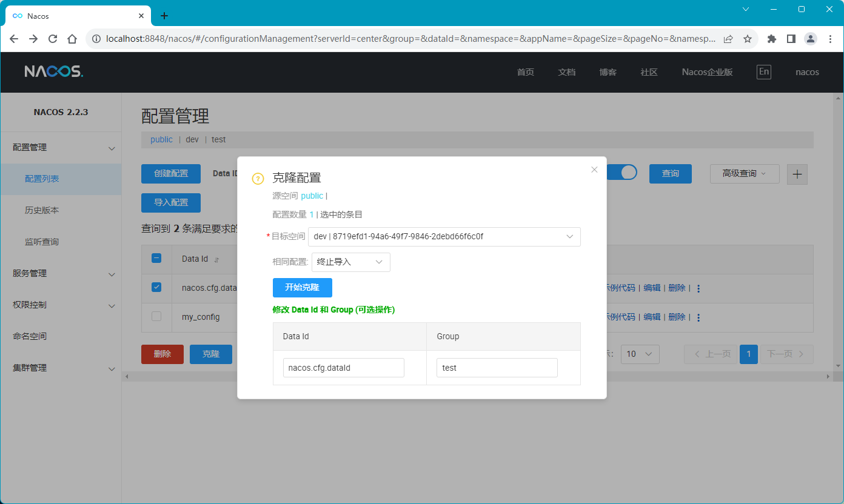Click the share page icon in address bar

point(728,39)
